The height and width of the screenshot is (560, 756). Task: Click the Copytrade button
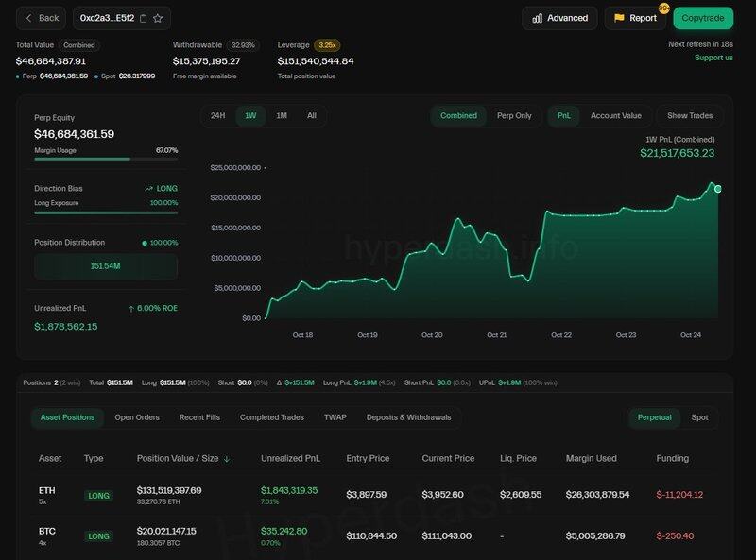[x=703, y=18]
